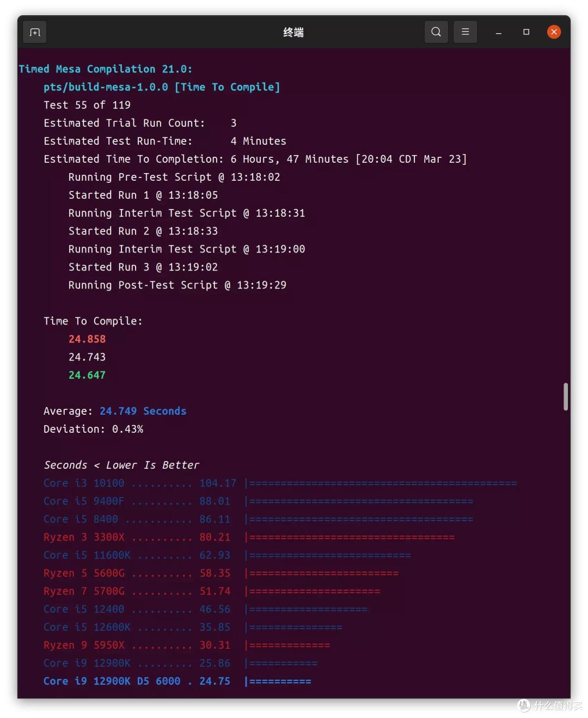Viewport: 588px width, 718px height.
Task: Click the white result 24.743
Action: click(87, 357)
